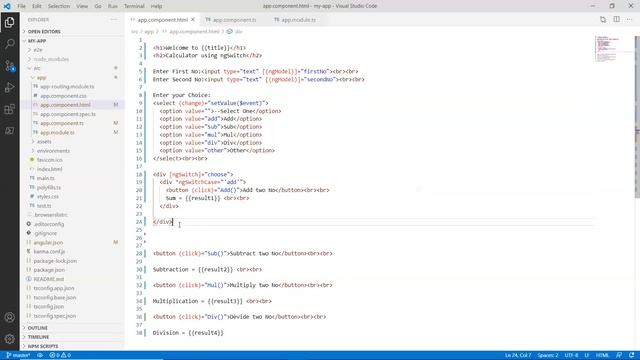Viewport: 640px width, 360px height.
Task: Expand the node_modules folder
Action: click(x=51, y=59)
